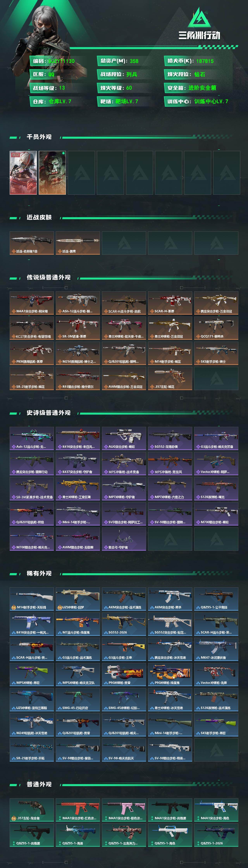Open the 近战-黑鹰 knife skin
The image size is (248, 868).
tap(78, 243)
